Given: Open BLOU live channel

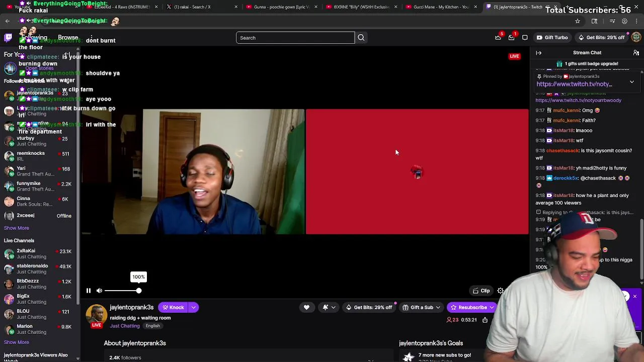Looking at the screenshot, I should point(39,314).
